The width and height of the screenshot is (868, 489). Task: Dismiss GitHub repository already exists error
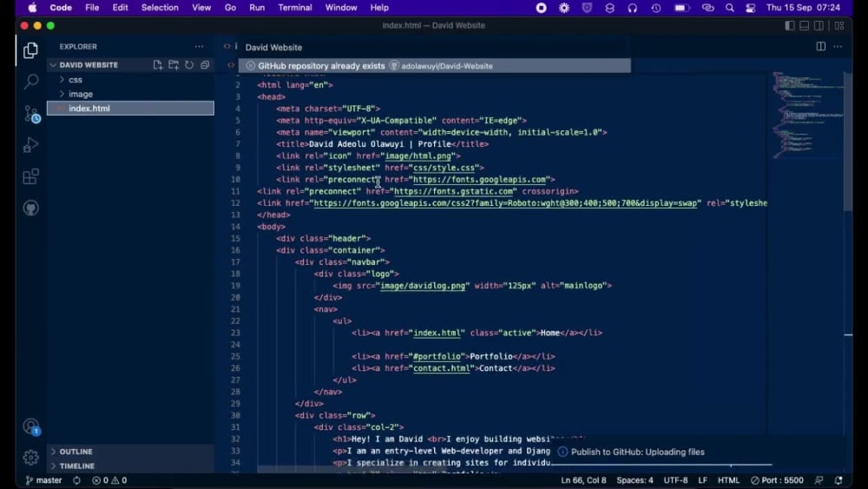coord(250,66)
